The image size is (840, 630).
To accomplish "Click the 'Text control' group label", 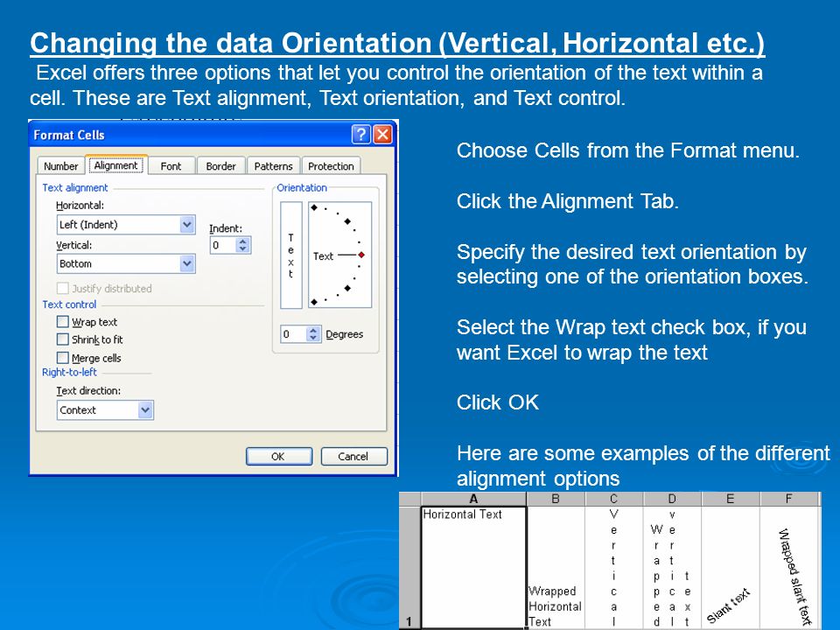I will pos(69,304).
